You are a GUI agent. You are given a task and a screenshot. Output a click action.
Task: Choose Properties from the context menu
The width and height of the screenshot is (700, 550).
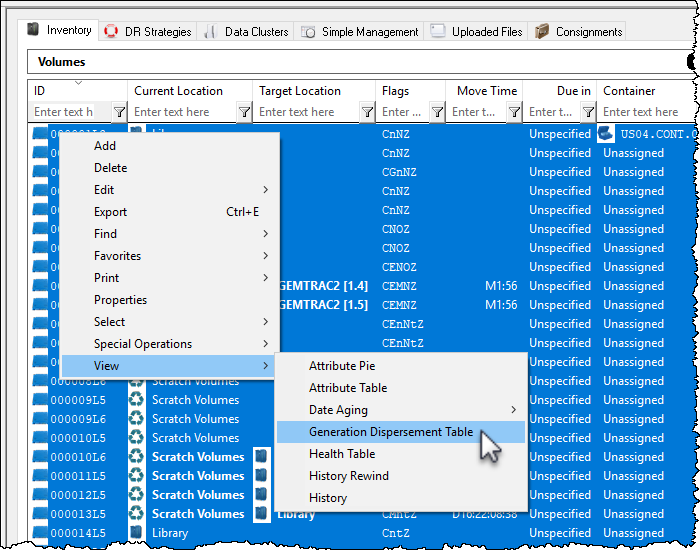coord(170,300)
